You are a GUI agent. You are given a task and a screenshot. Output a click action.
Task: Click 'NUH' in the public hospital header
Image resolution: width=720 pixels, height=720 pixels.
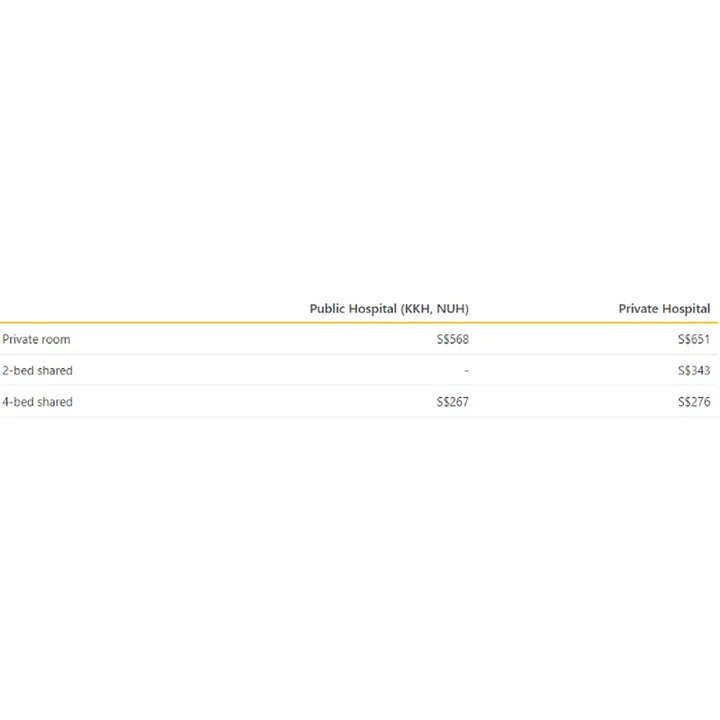[450, 309]
